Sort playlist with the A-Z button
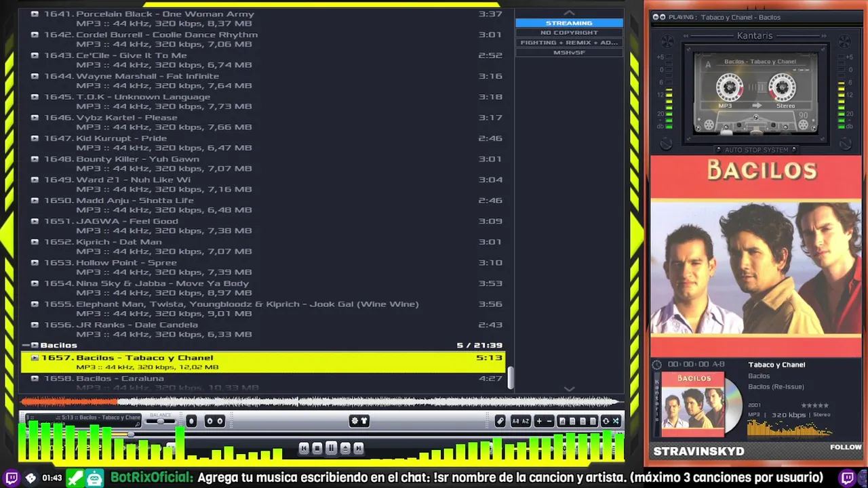 [x=526, y=421]
